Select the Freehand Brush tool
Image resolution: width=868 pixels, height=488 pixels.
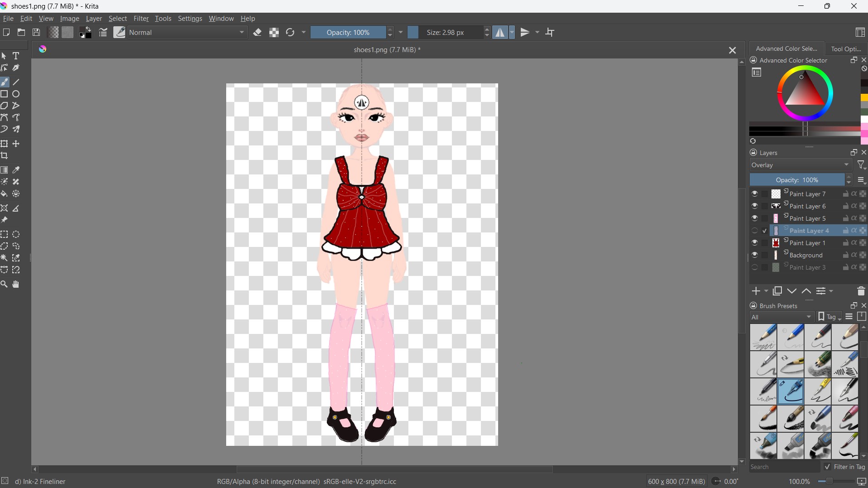pyautogui.click(x=5, y=82)
